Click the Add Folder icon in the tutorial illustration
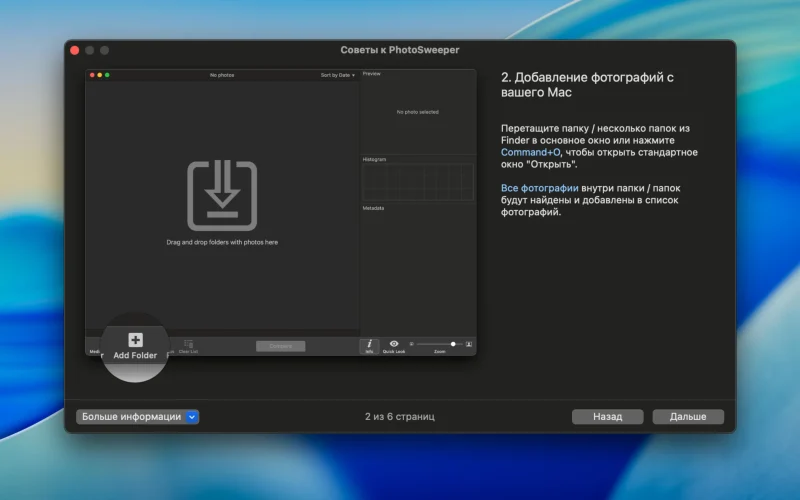This screenshot has width=800, height=500. (x=135, y=340)
